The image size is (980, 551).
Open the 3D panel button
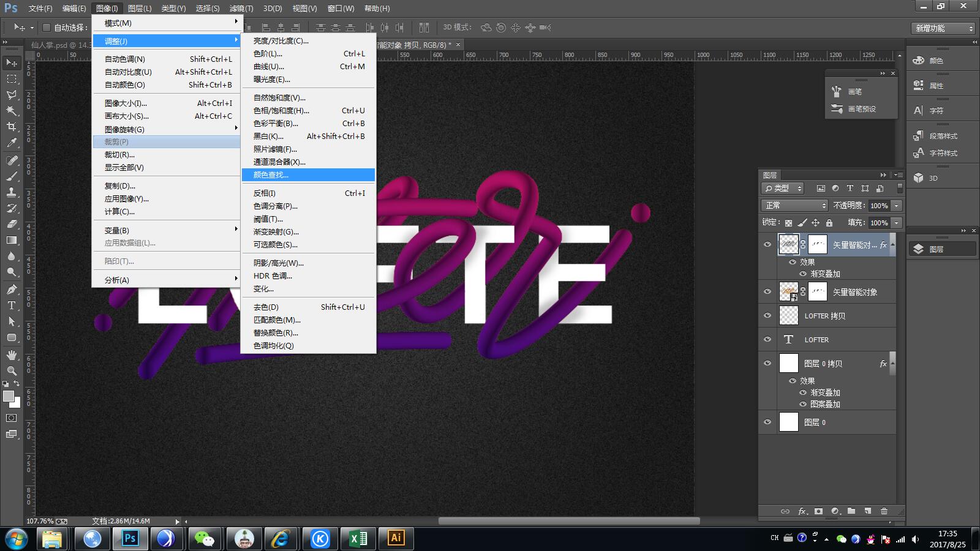[942, 178]
